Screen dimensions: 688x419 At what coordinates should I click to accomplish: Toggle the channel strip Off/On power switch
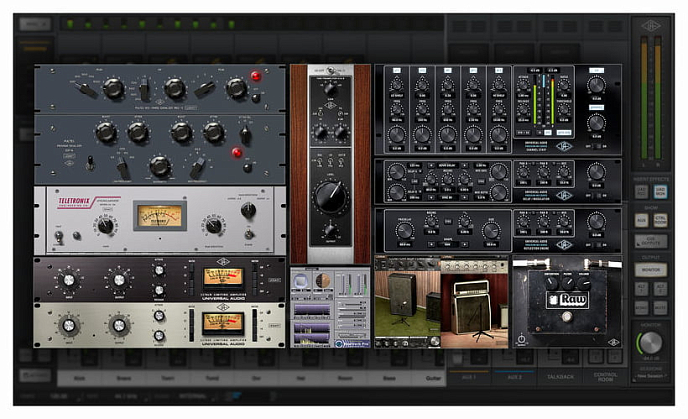click(x=596, y=146)
